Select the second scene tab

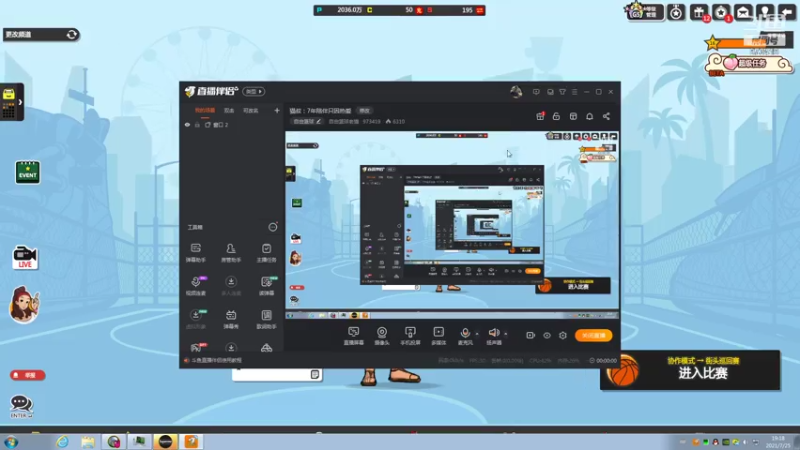coord(229,110)
